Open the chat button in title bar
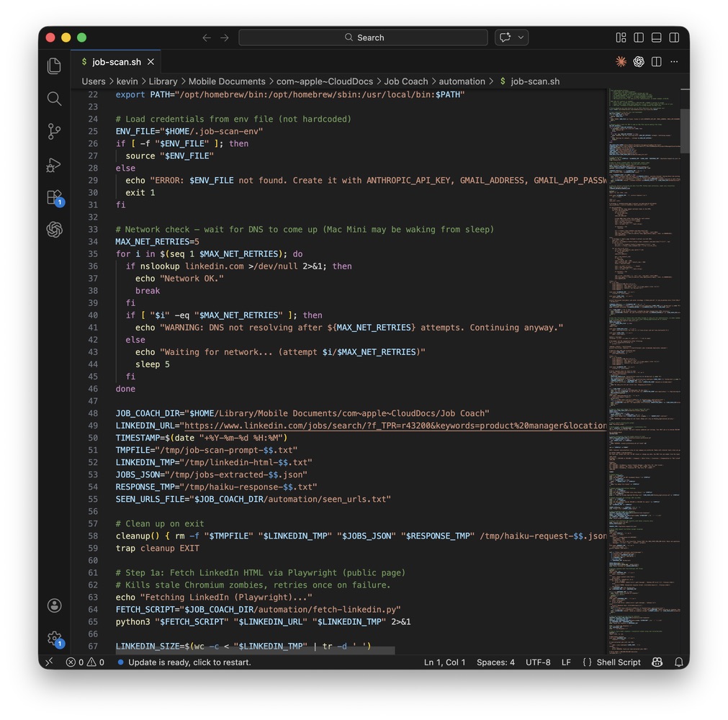 [505, 37]
